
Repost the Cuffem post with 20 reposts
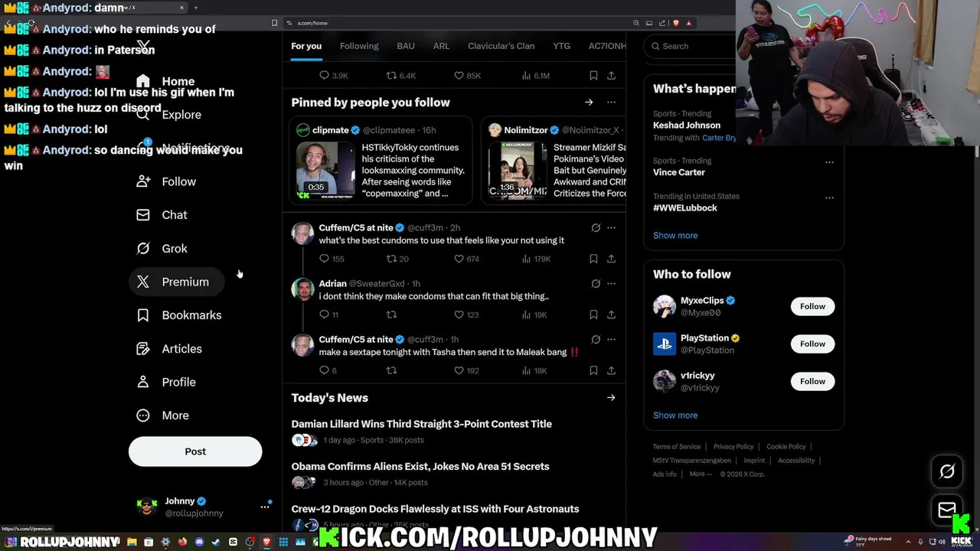pyautogui.click(x=397, y=259)
